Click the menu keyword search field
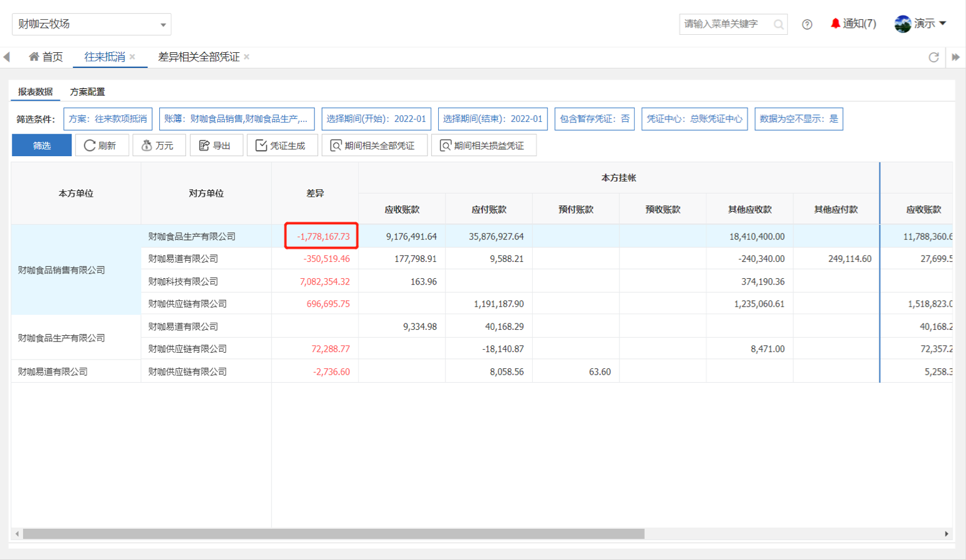 [x=725, y=24]
